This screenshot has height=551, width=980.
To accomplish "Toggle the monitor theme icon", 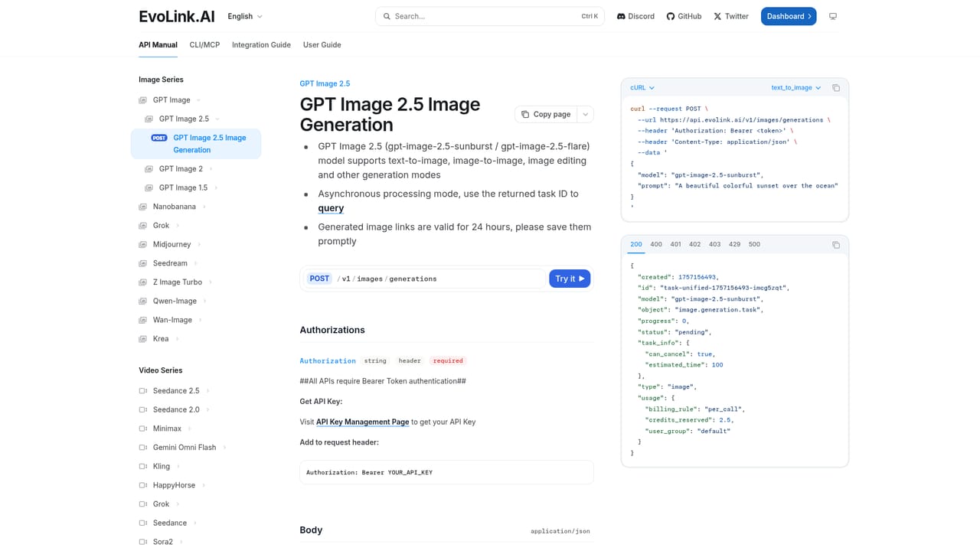I will [x=833, y=16].
